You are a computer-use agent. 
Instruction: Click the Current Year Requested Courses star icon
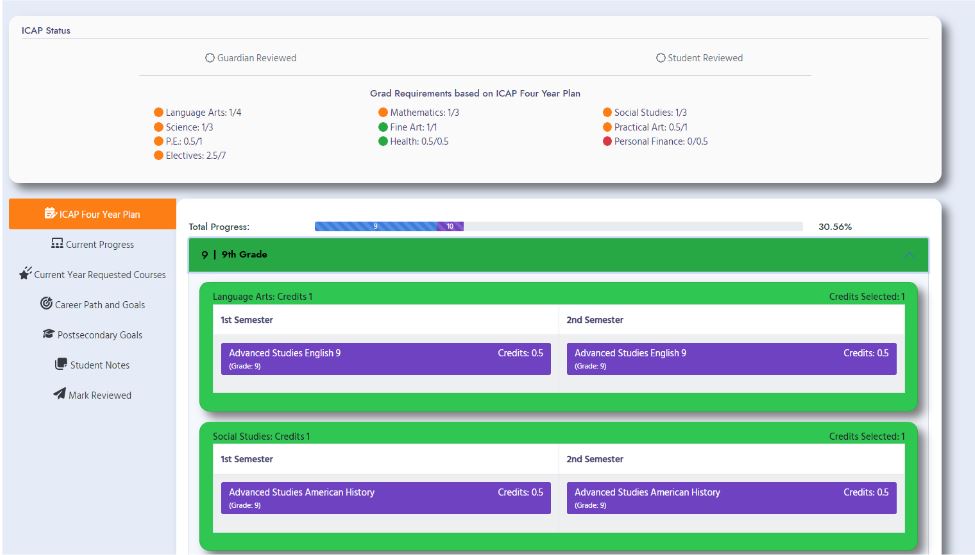26,274
